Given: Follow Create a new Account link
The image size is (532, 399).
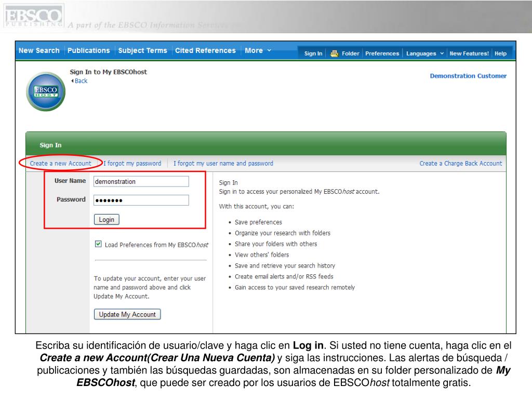Looking at the screenshot, I should click(60, 163).
